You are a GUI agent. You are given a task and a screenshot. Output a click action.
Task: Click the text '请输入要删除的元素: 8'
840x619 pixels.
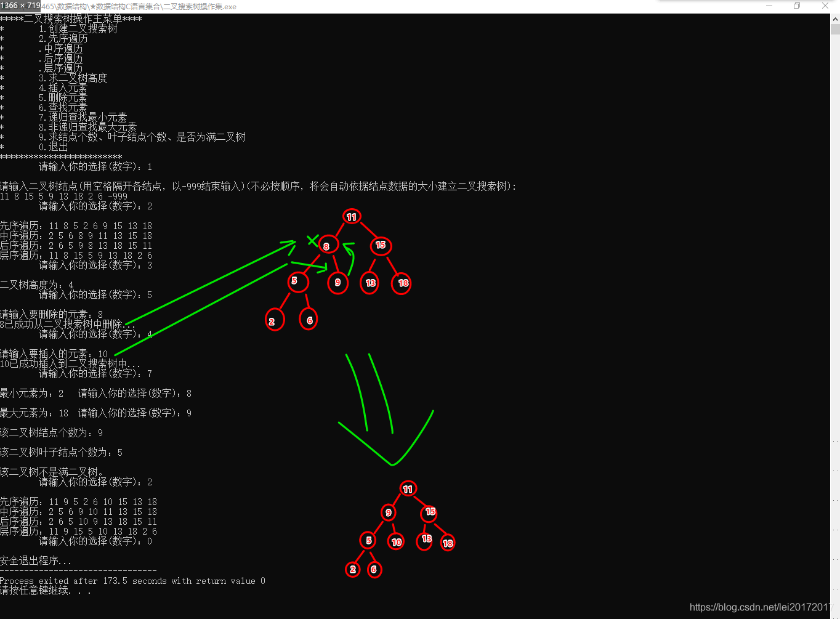click(52, 315)
